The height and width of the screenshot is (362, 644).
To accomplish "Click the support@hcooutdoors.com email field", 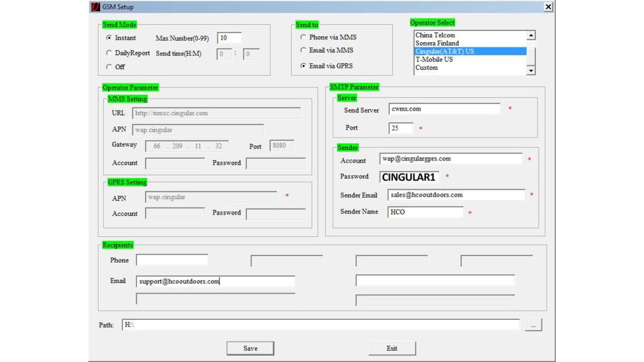I will (215, 281).
